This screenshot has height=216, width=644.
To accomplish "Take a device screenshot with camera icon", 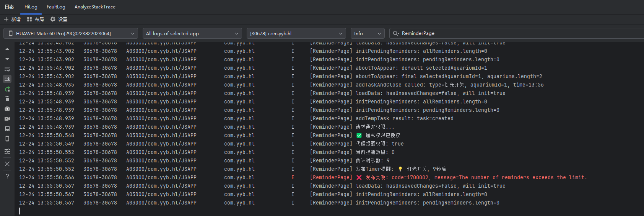I will (x=7, y=109).
